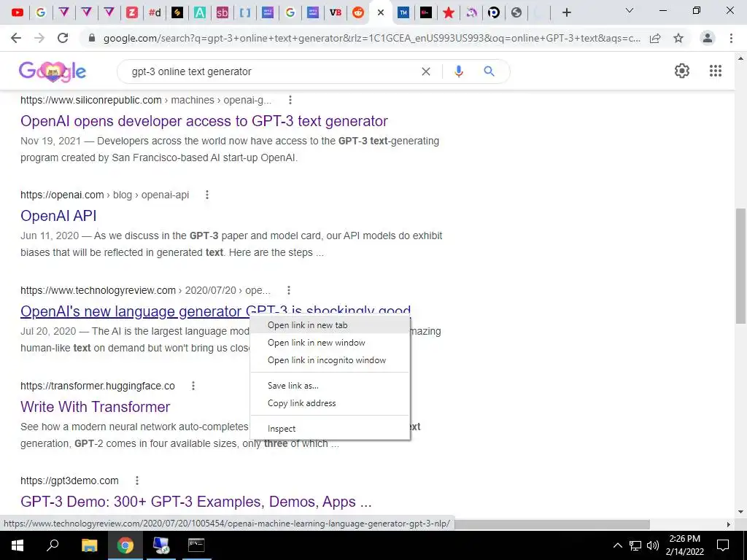The image size is (747, 560).
Task: Open Write With Transformer result
Action: point(96,407)
